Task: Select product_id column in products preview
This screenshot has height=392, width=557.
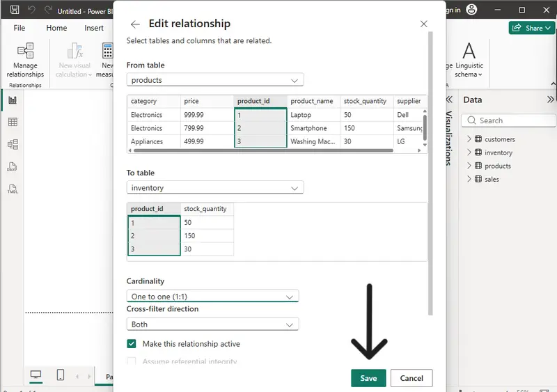Action: coord(260,101)
